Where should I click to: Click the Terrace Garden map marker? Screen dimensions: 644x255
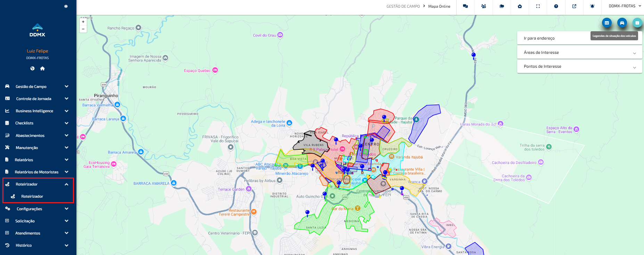point(249,189)
